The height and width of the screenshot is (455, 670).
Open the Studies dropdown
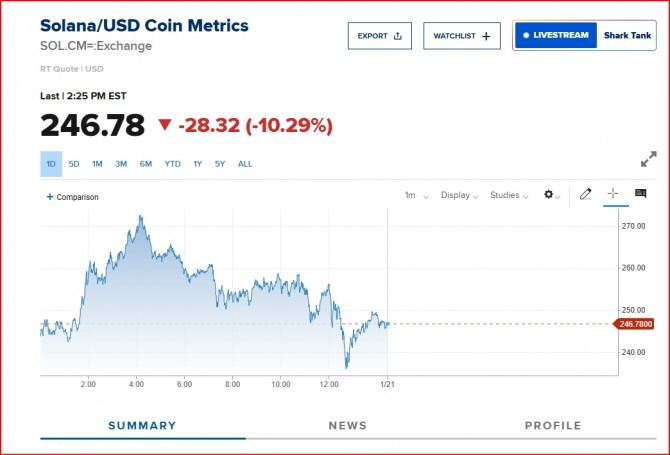point(509,195)
